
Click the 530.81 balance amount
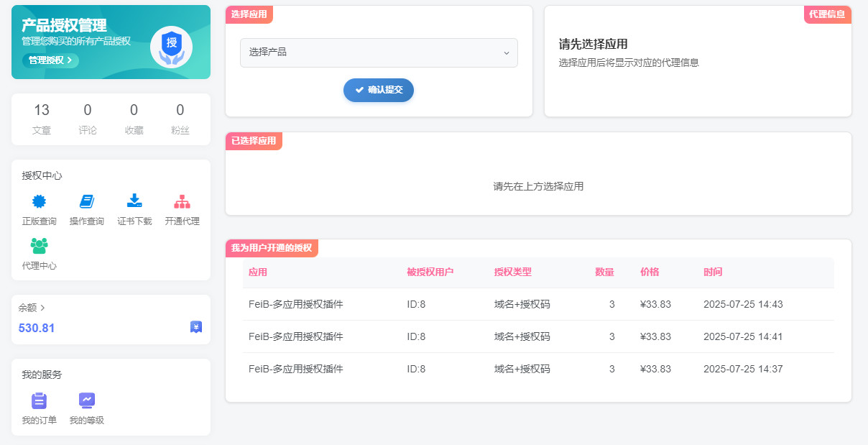tap(37, 329)
